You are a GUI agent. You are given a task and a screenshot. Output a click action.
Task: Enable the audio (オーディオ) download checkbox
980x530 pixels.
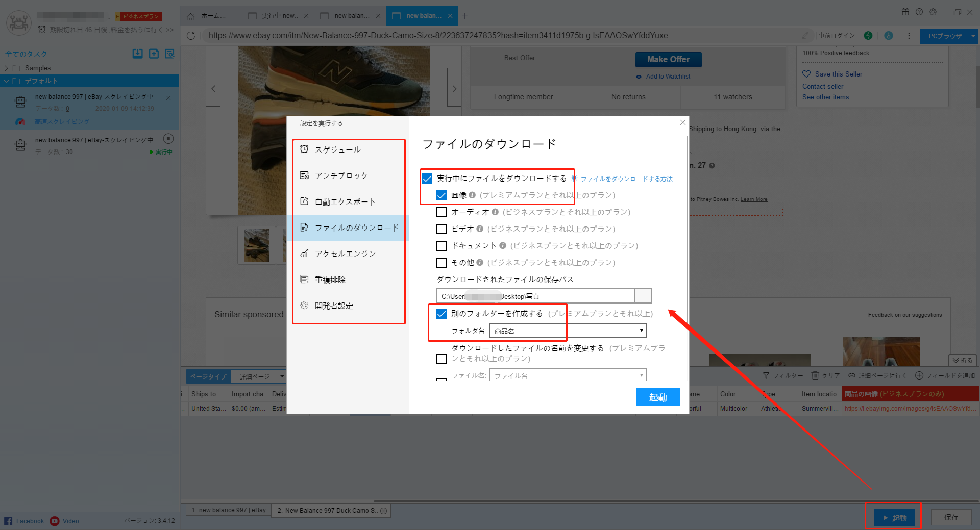(x=442, y=212)
